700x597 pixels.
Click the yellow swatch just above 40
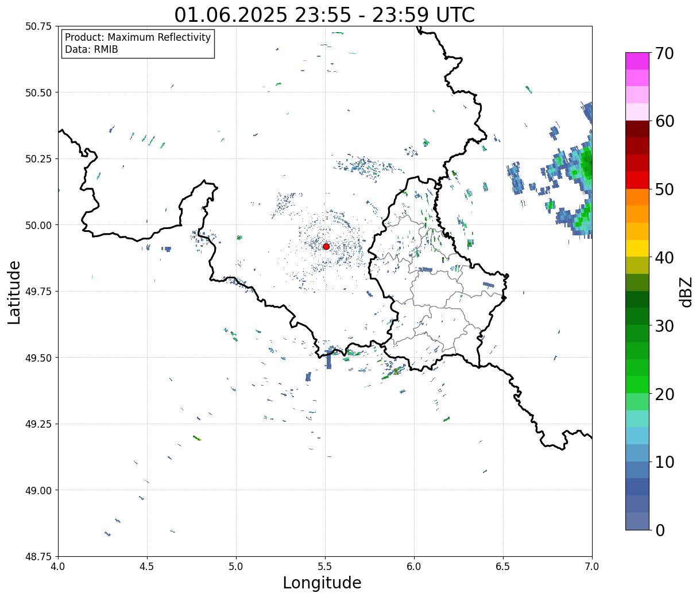point(637,249)
